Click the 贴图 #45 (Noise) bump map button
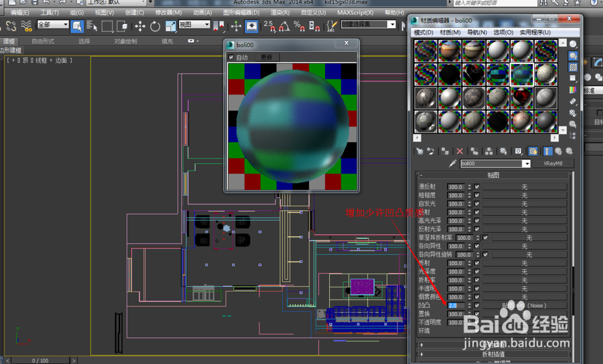This screenshot has width=603, height=364. [x=525, y=306]
